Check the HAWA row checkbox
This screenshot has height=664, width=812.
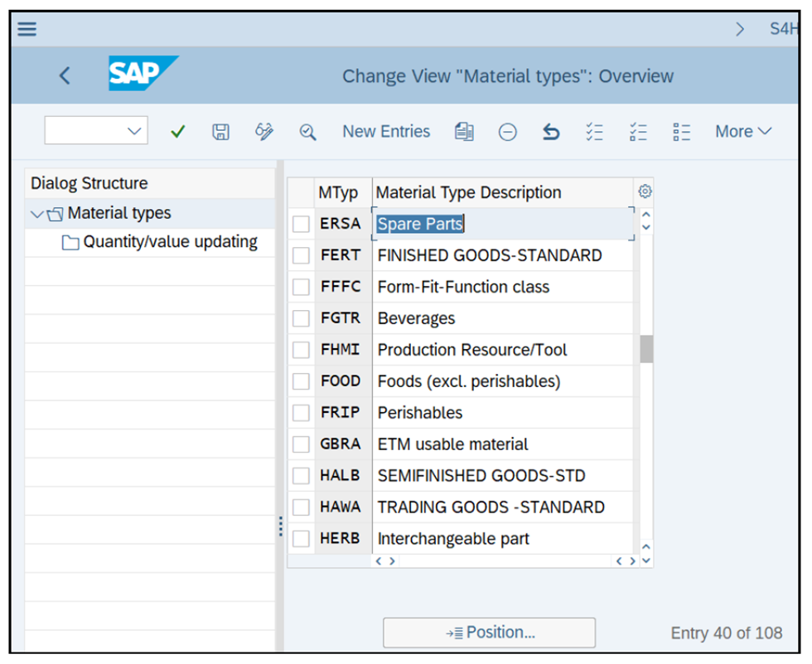click(x=300, y=506)
